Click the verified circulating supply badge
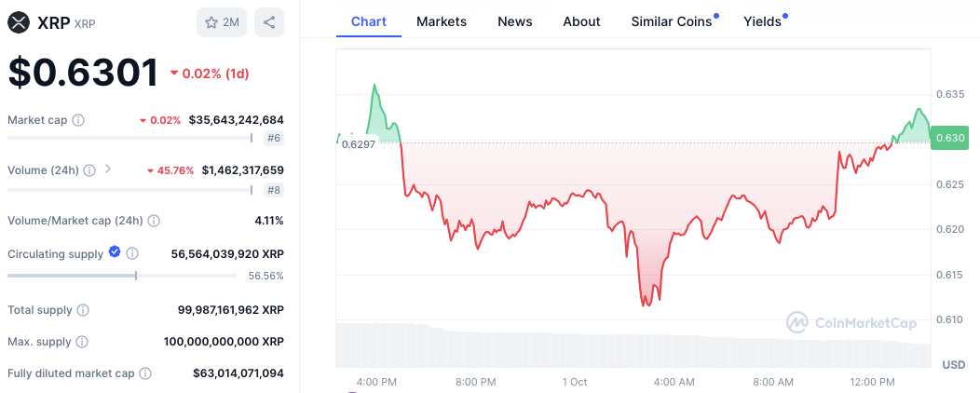Screen dimensions: 980x393 click(115, 252)
